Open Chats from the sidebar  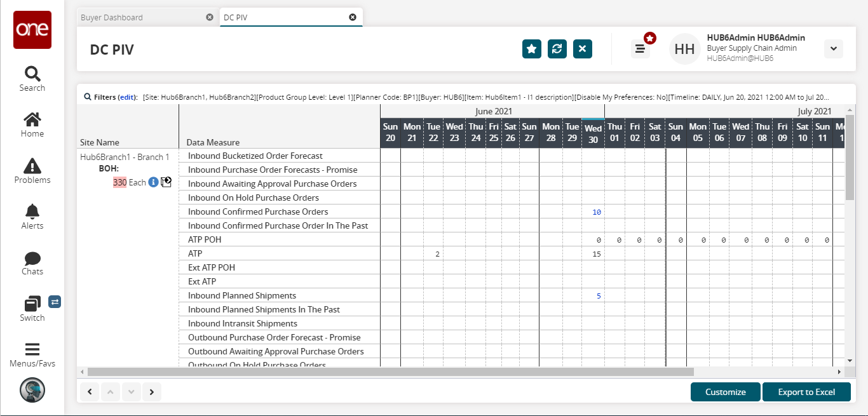(x=32, y=263)
